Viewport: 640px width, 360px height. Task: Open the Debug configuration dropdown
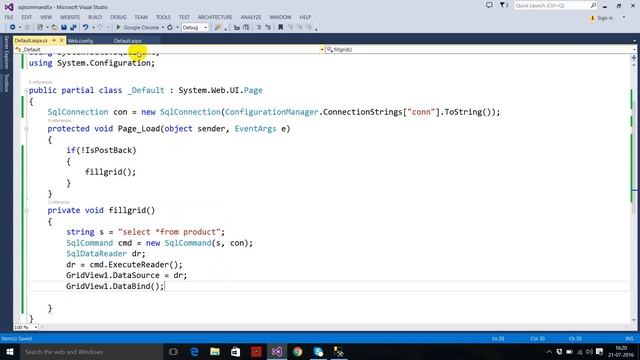coord(195,27)
